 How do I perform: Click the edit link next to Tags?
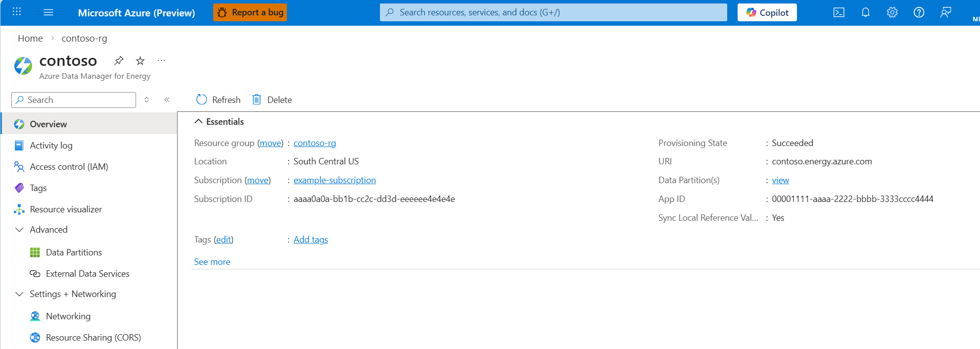(224, 240)
